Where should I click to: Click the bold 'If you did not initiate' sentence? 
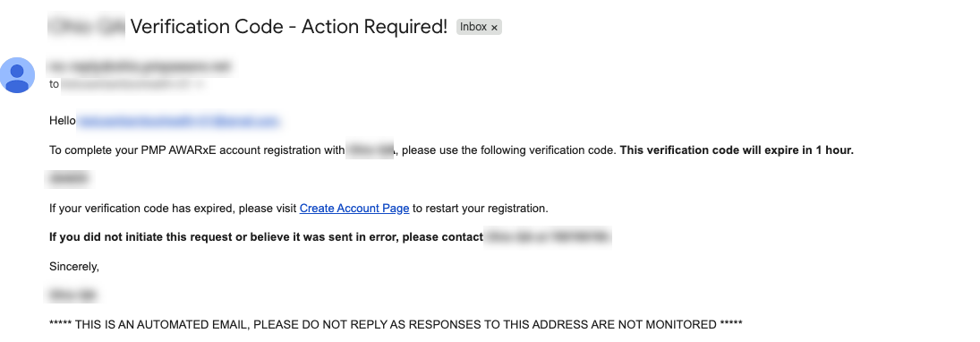click(x=266, y=237)
